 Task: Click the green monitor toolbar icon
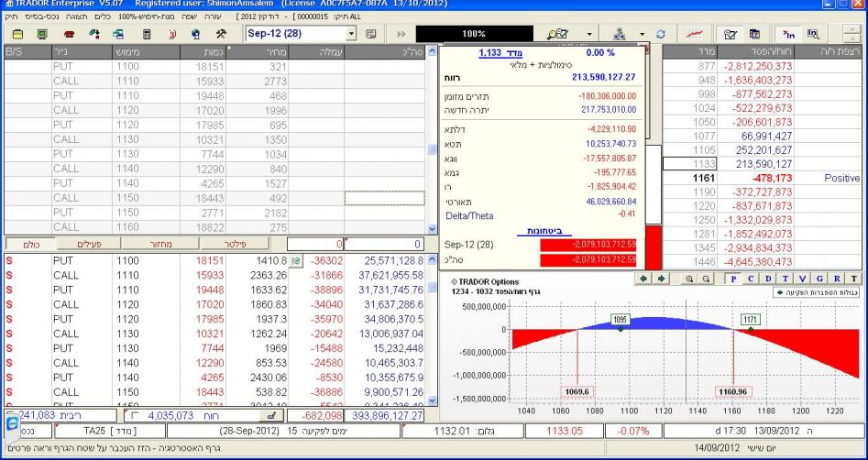[43, 33]
